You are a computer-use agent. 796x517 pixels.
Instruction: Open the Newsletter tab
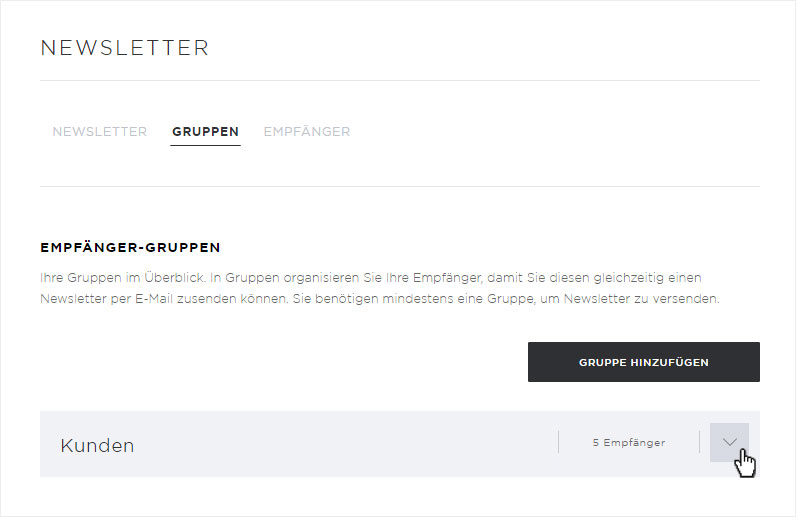[x=100, y=132]
